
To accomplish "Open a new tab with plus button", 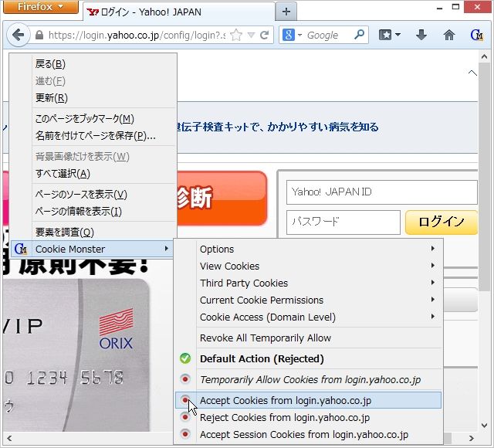I will pyautogui.click(x=286, y=12).
